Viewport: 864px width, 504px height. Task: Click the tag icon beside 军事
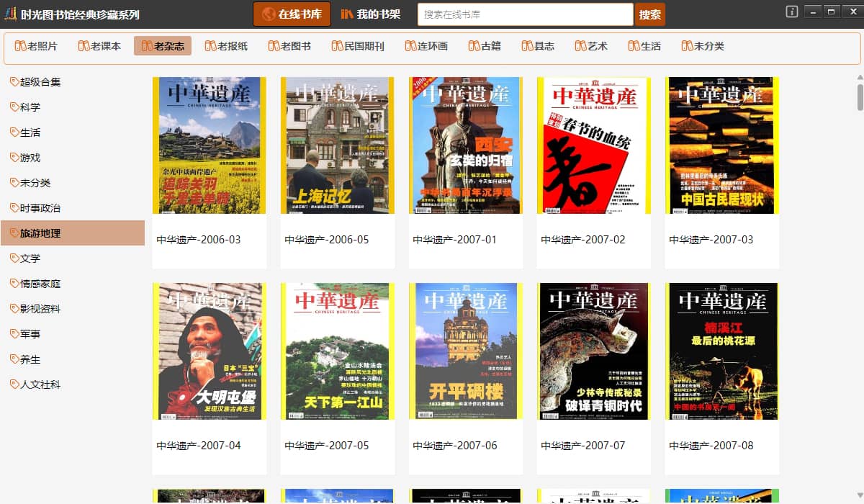[14, 334]
